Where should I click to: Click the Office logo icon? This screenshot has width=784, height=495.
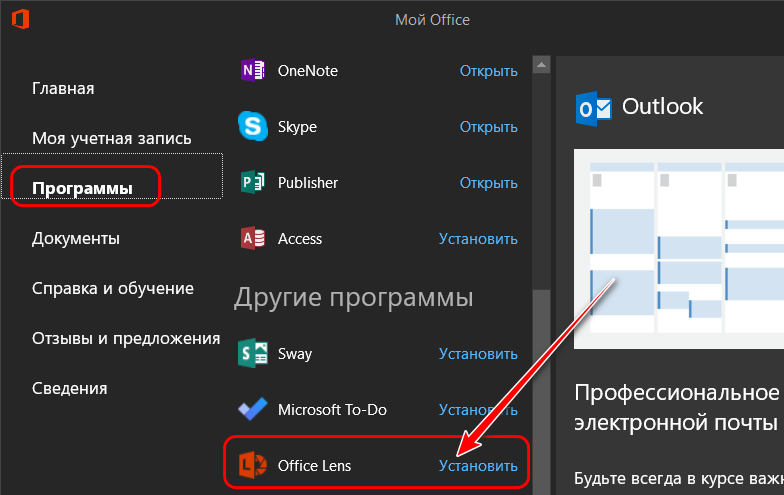point(20,20)
